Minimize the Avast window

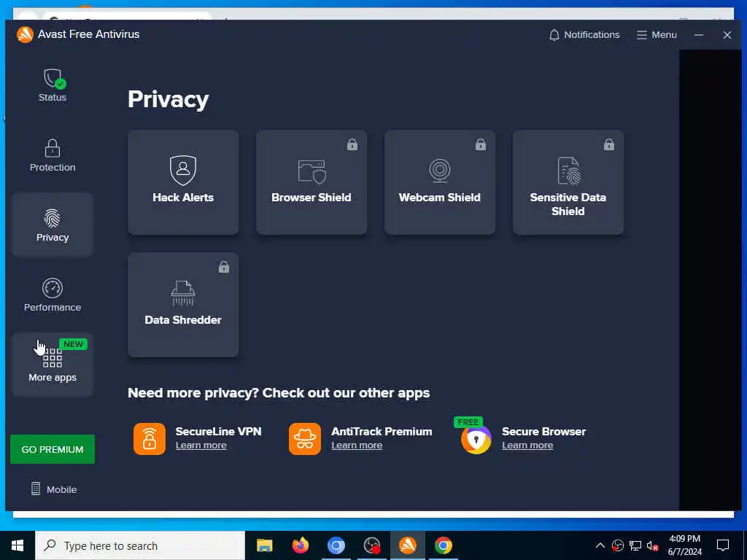coord(698,35)
